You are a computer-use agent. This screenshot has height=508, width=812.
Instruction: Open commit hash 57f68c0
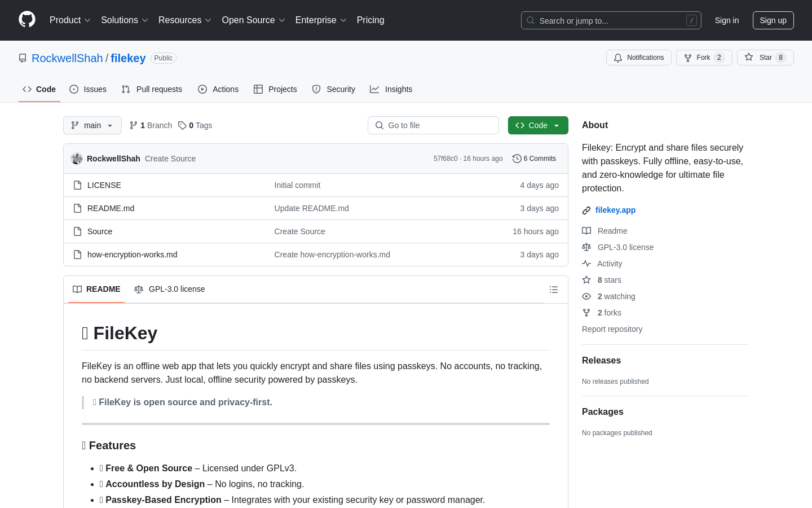(x=445, y=159)
